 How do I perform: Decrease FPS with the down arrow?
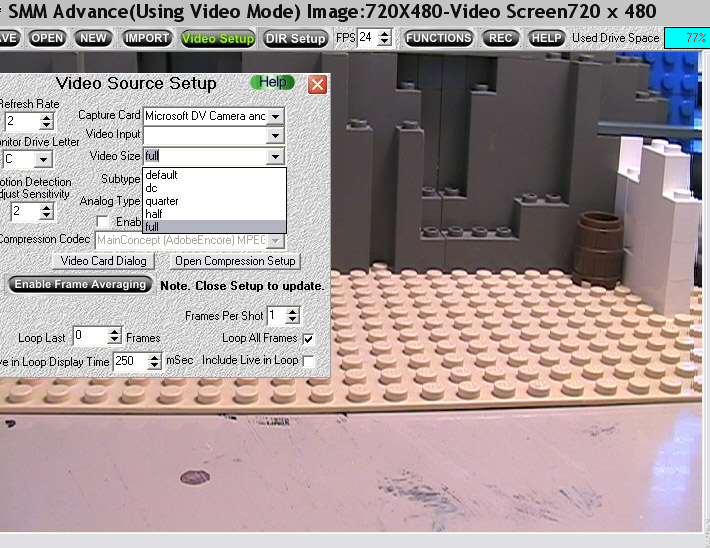coord(384,41)
